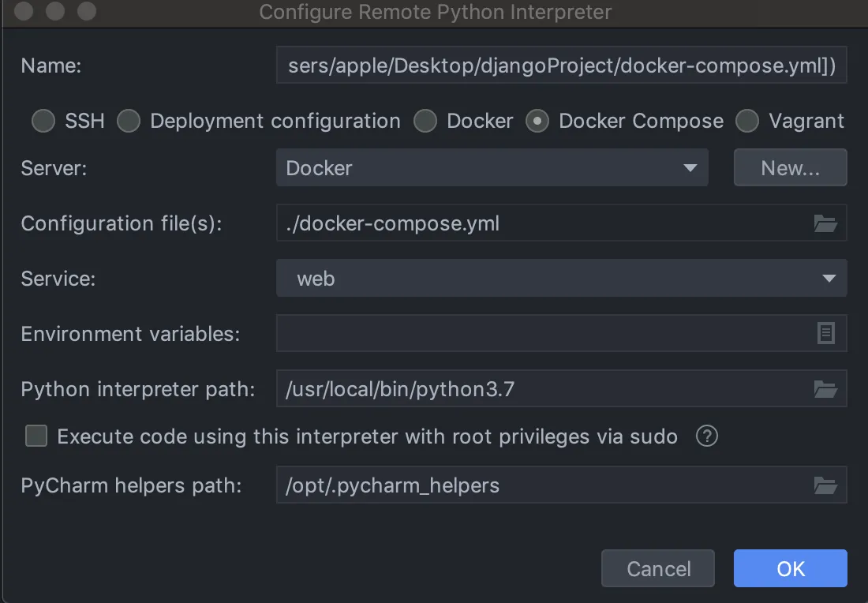Select the Docker Compose radio button
This screenshot has height=603, width=868.
(537, 121)
